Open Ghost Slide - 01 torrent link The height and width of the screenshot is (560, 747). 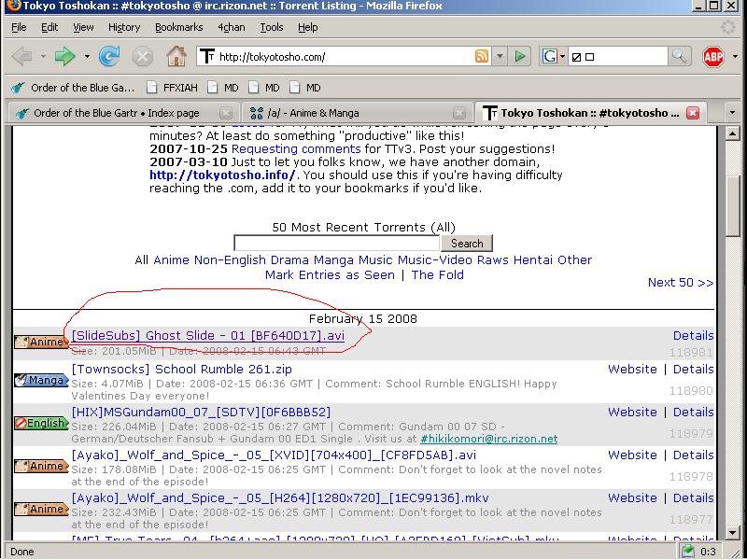tap(207, 336)
